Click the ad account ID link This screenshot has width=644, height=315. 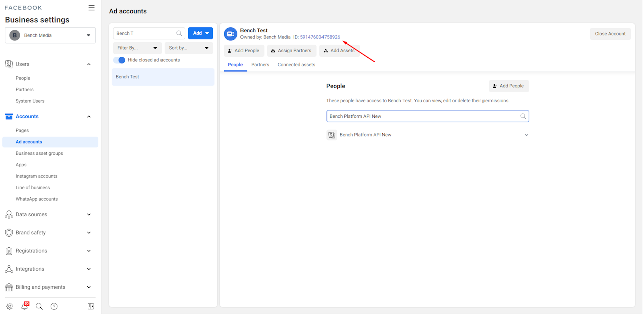click(320, 37)
